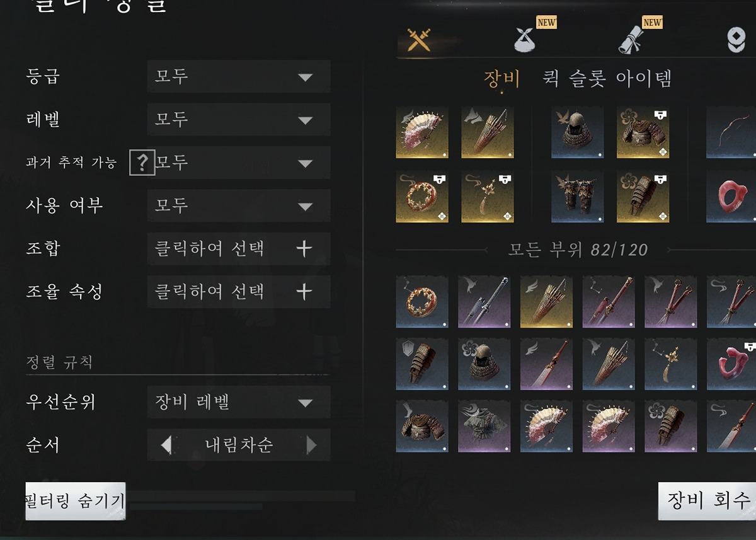
Task: Open the 우선순위 장비 레벨 dropdown
Action: [239, 403]
